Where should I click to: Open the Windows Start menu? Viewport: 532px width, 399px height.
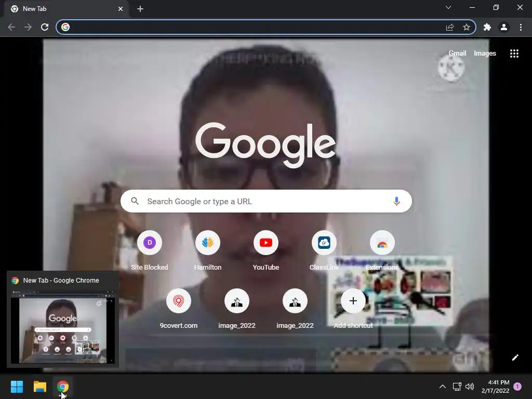(x=17, y=387)
